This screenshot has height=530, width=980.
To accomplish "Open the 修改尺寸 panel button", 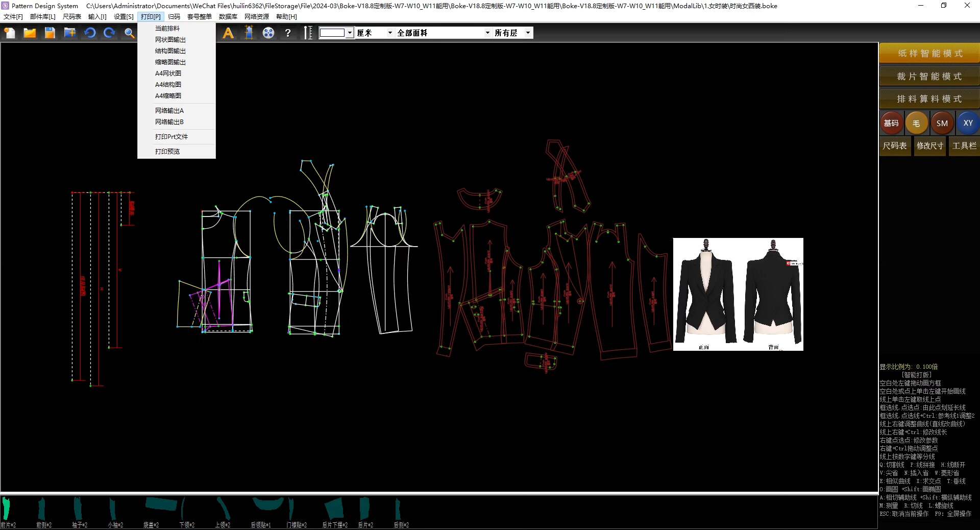I will (929, 146).
